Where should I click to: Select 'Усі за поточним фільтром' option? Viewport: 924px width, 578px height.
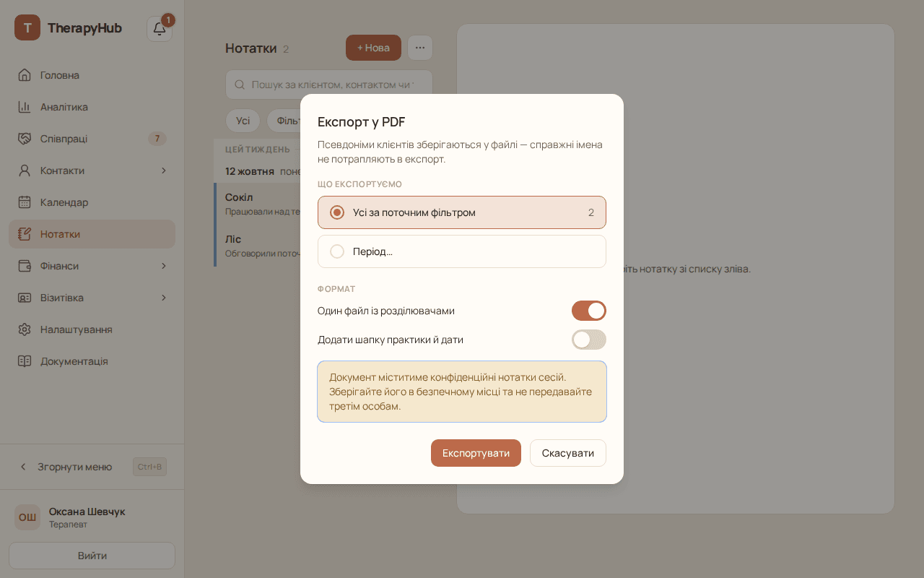462,212
